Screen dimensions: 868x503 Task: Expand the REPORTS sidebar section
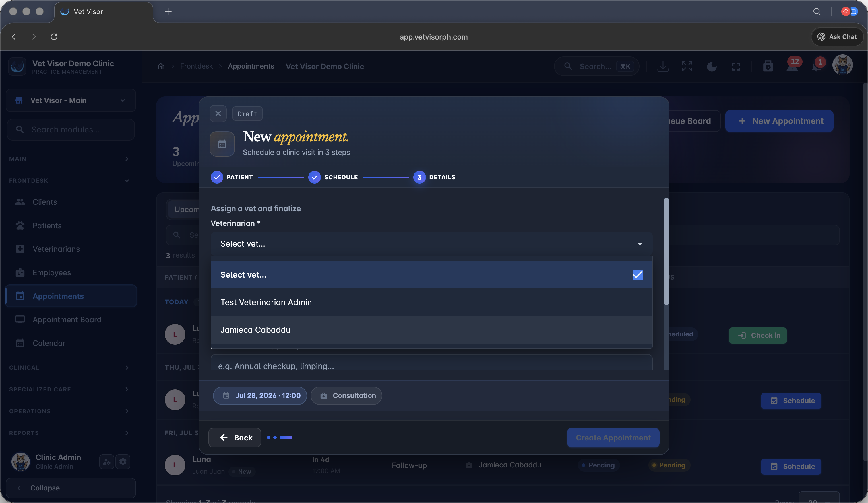(x=69, y=433)
